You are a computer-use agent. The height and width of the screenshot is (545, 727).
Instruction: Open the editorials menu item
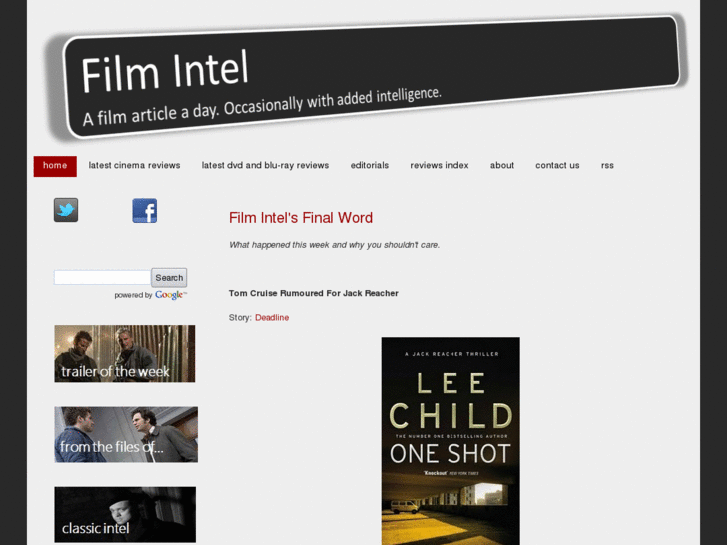(370, 166)
